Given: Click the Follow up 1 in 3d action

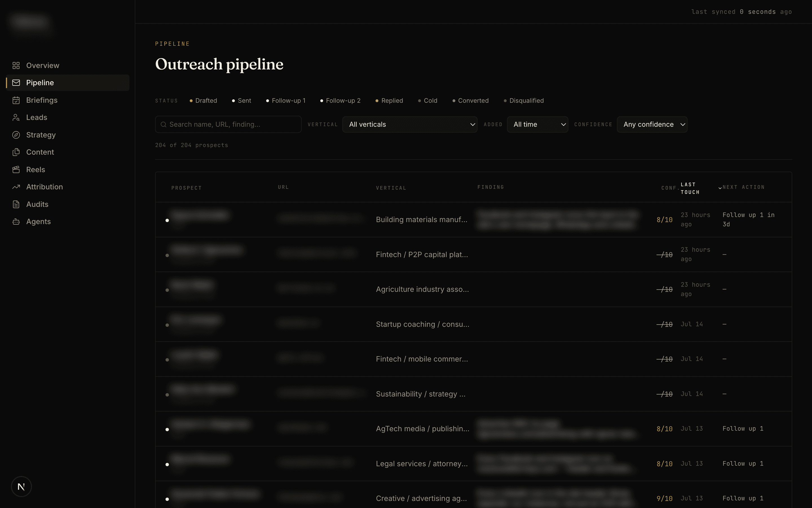Looking at the screenshot, I should click(748, 219).
